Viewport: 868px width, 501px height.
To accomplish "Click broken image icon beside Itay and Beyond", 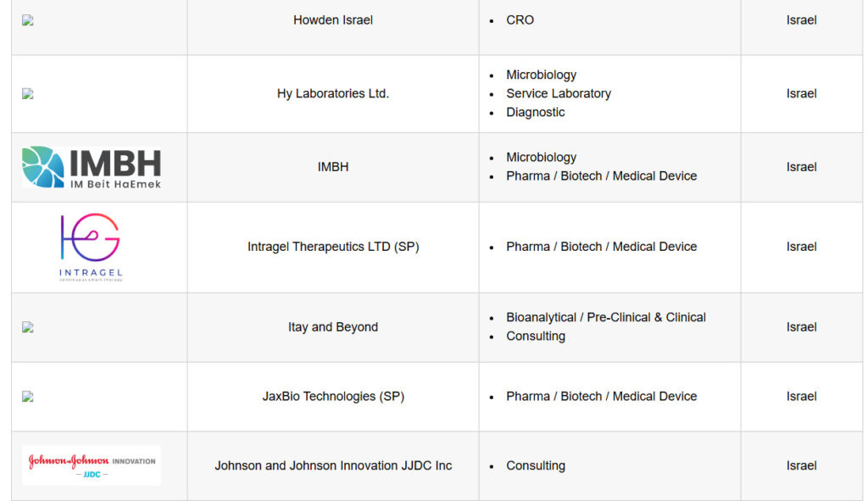I will coord(28,328).
